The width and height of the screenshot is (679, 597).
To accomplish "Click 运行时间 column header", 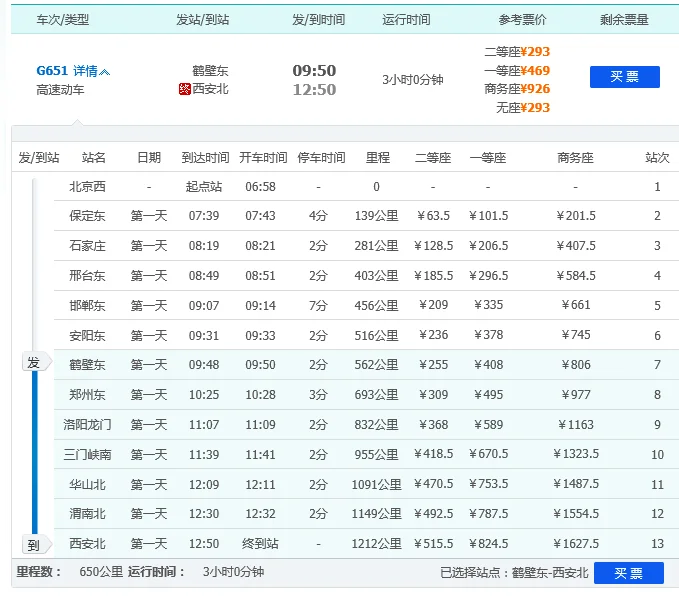I will click(x=406, y=20).
